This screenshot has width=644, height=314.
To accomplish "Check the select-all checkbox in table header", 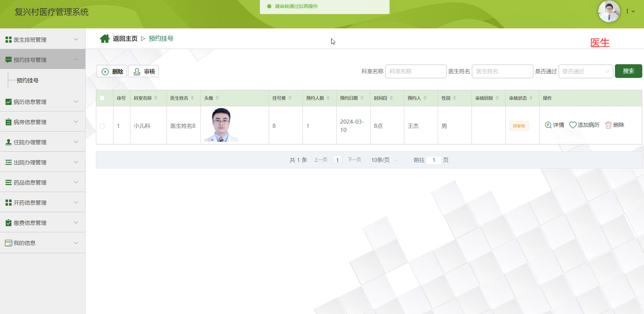I will click(102, 98).
